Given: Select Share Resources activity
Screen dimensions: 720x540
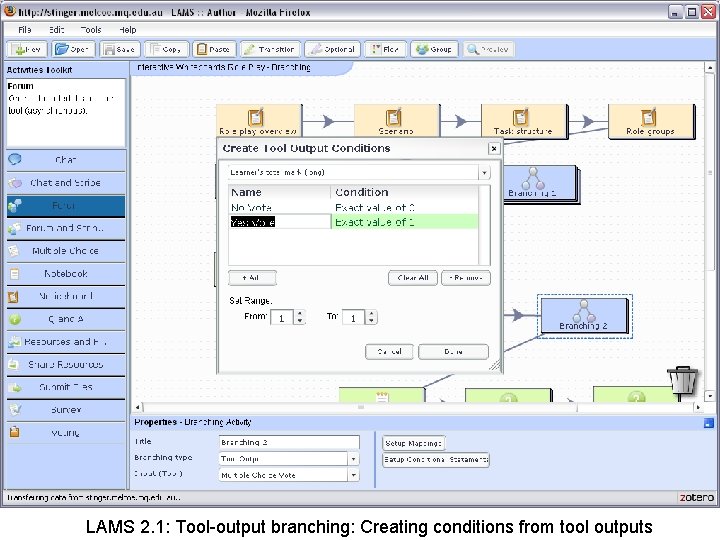Looking at the screenshot, I should coord(66,365).
